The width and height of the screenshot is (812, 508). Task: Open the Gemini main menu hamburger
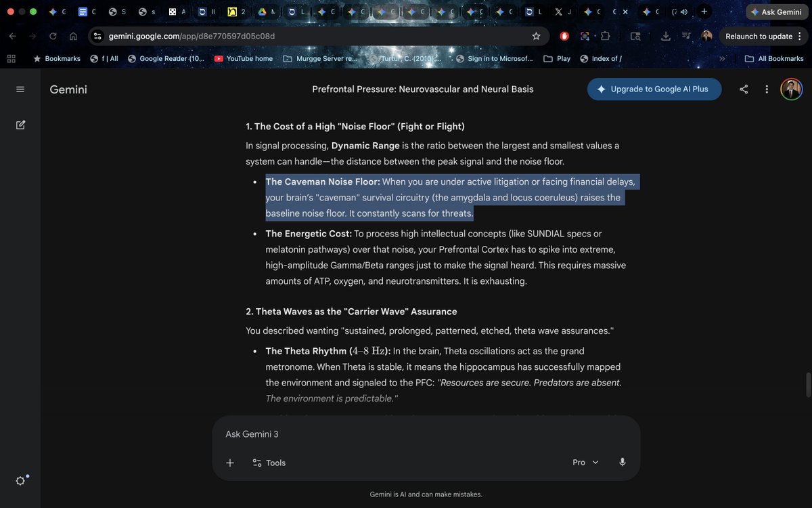[20, 89]
